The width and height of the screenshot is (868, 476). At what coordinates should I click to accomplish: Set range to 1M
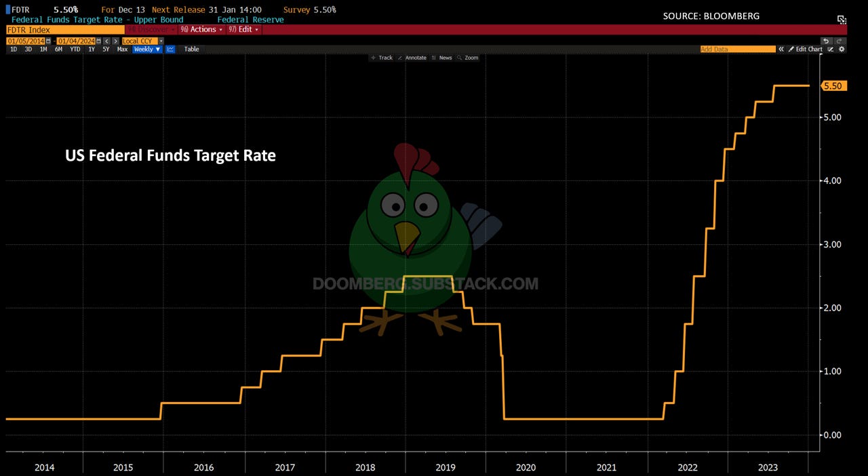tap(43, 49)
